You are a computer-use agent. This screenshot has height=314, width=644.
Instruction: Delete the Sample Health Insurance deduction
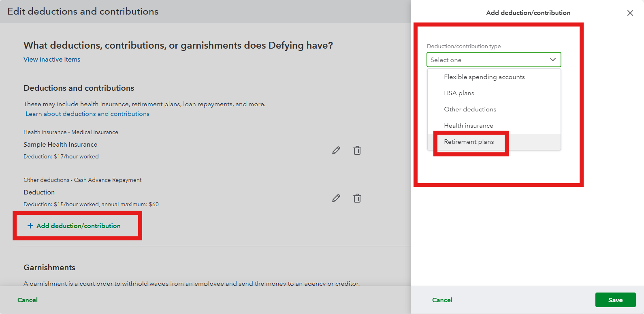[x=357, y=150]
